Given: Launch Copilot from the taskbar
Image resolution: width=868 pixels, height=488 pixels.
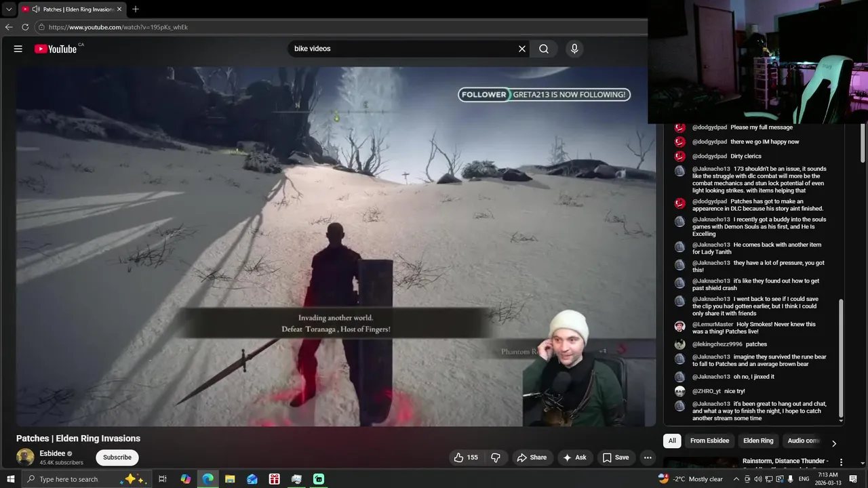Looking at the screenshot, I should [186, 479].
